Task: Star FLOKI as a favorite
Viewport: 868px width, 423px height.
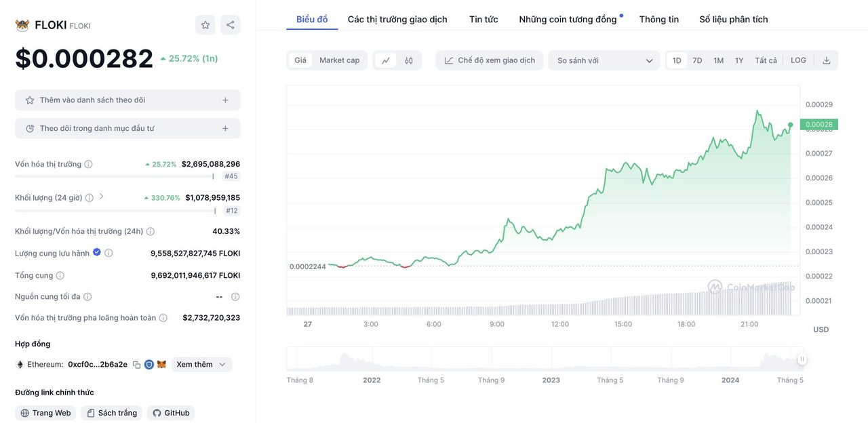Action: (x=205, y=25)
